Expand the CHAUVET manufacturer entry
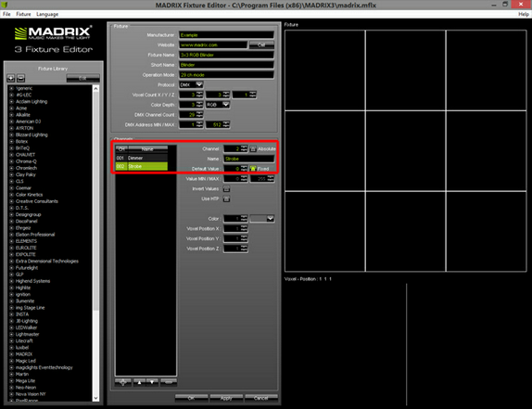532x409 pixels. pyautogui.click(x=11, y=155)
